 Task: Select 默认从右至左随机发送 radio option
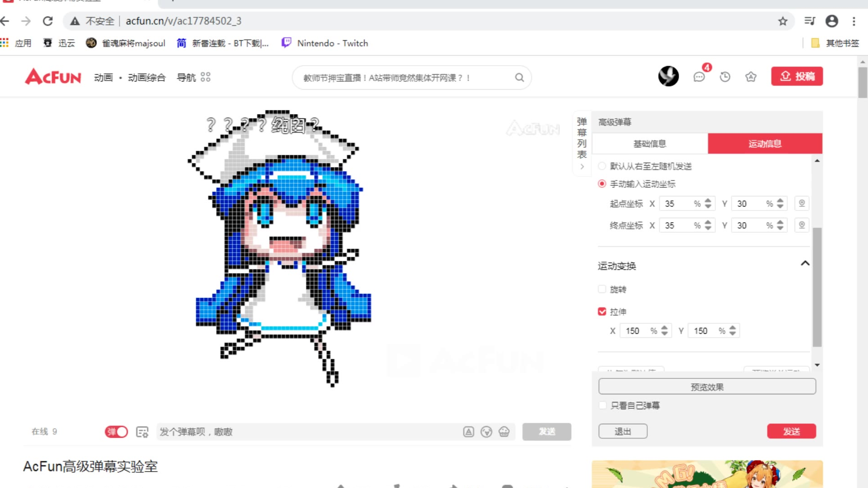tap(602, 166)
